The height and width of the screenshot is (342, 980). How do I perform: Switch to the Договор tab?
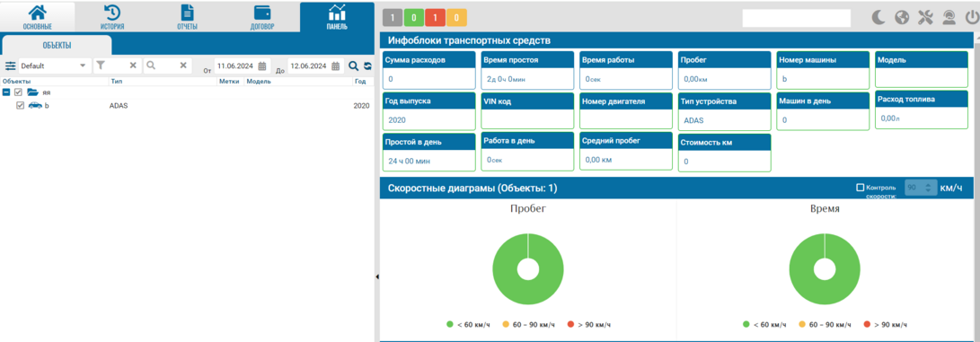coord(262,16)
